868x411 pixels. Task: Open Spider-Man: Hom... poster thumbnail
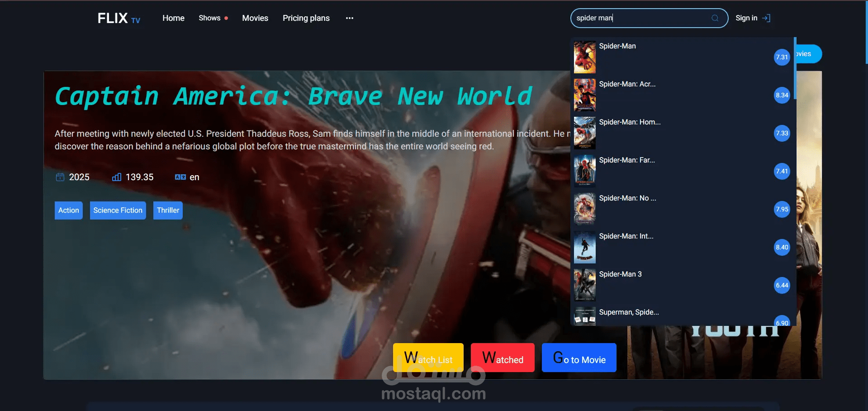[585, 133]
